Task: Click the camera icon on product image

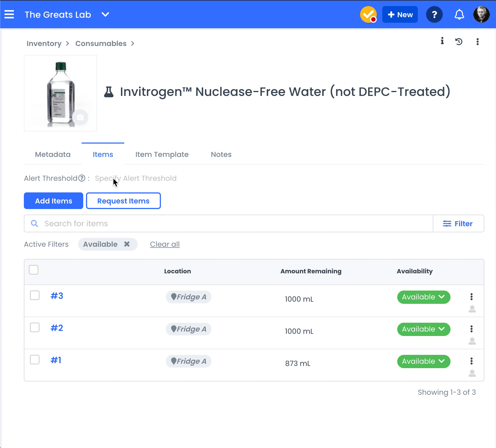Action: click(80, 118)
